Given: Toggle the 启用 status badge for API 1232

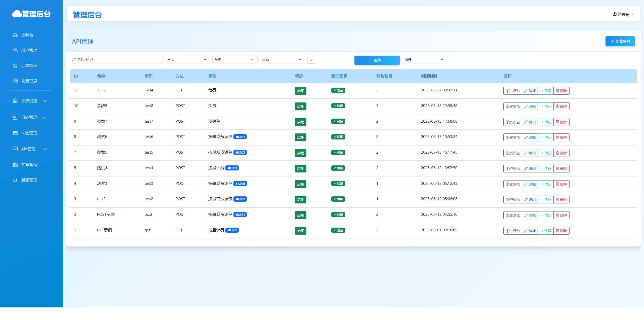Looking at the screenshot, I should click(x=300, y=91).
